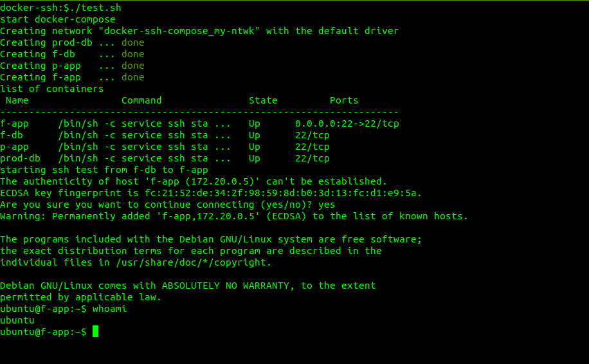Click the 'ubuntu' output of whoami
Viewport: 589px width, 364px height.
[17, 321]
